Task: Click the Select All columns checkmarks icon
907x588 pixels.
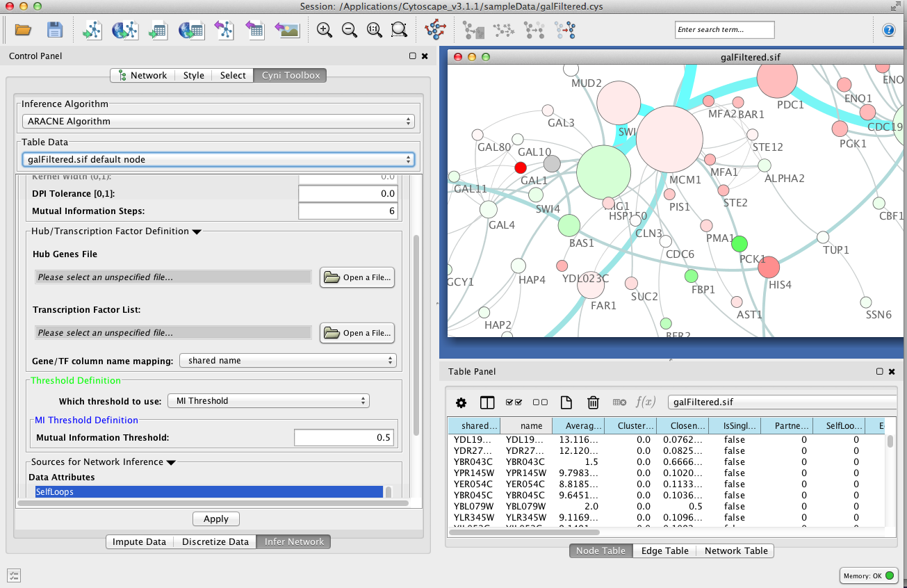Action: click(x=514, y=402)
